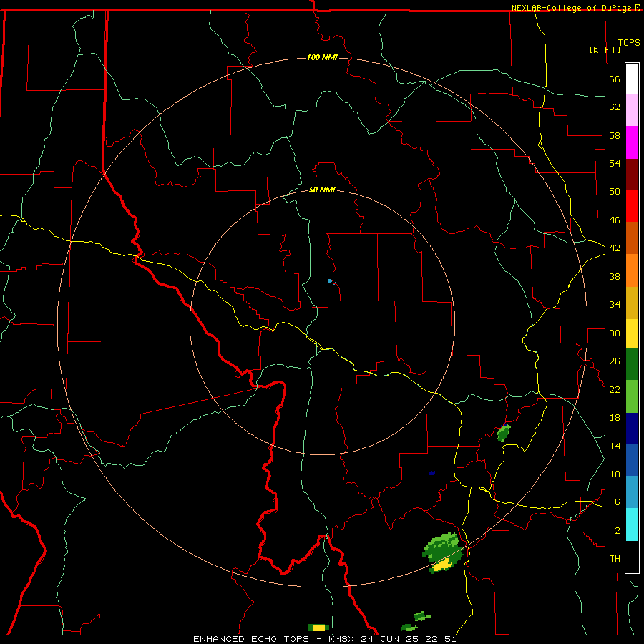Click the TOPS legend title
The height and width of the screenshot is (644, 644).
pos(629,43)
